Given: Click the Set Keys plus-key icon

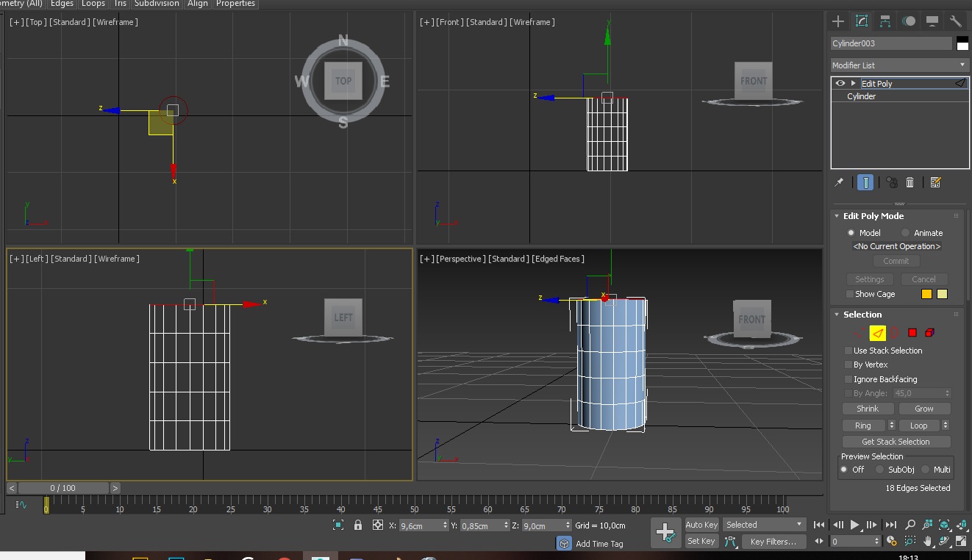Looking at the screenshot, I should coord(665,532).
